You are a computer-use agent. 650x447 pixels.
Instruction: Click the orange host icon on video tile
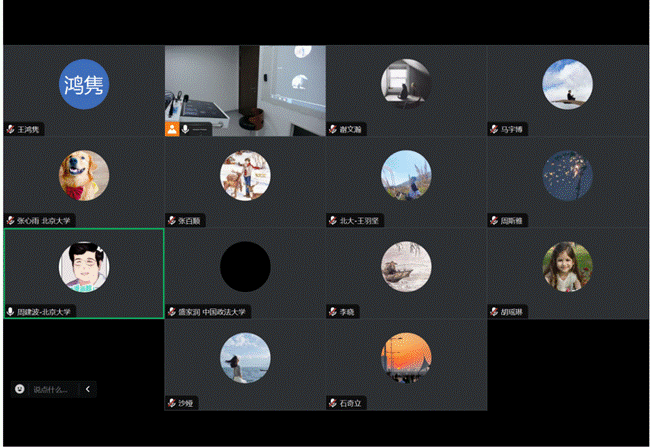pyautogui.click(x=172, y=129)
